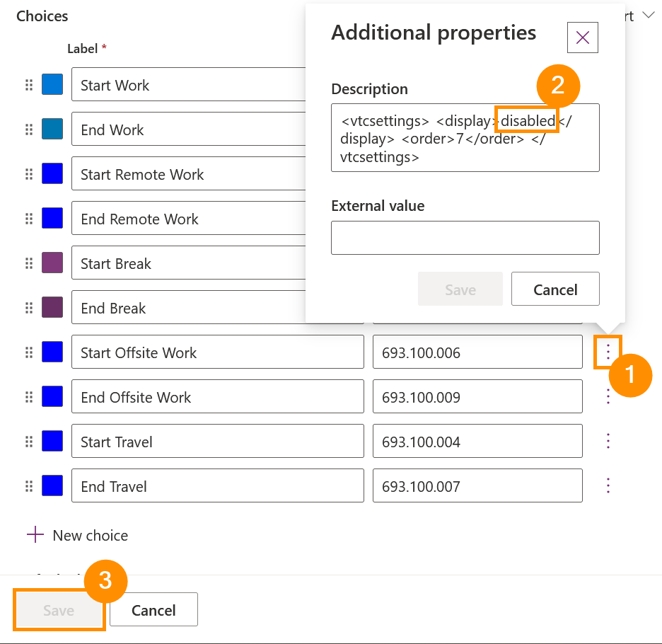
Task: Click into the Description text box
Action: 465,137
